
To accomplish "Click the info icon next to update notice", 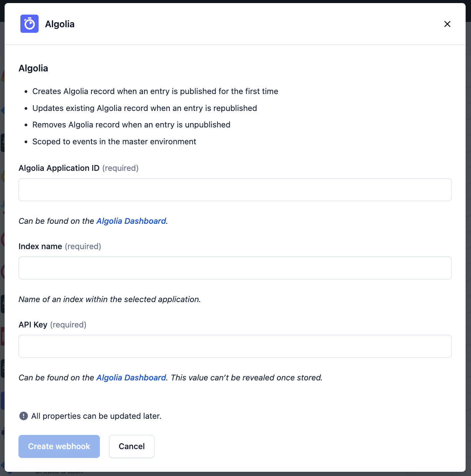I will [23, 416].
